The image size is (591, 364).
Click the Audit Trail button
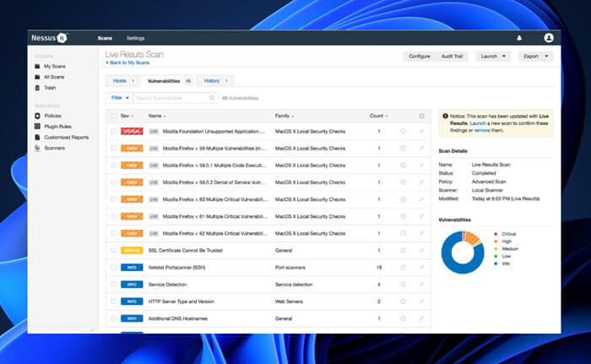pos(452,57)
